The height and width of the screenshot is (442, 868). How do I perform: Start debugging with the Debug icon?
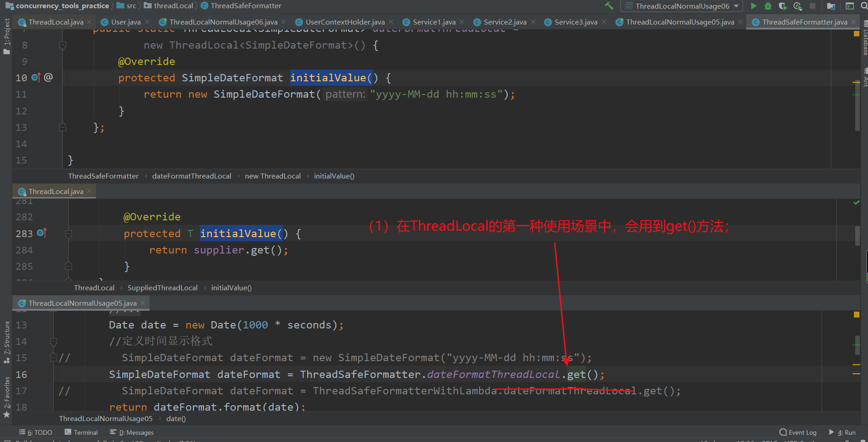768,6
